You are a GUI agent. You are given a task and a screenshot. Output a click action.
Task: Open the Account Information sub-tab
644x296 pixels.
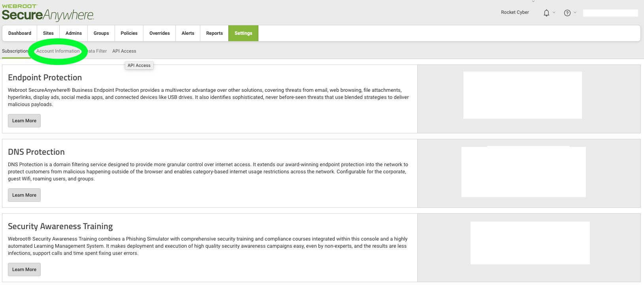[58, 51]
